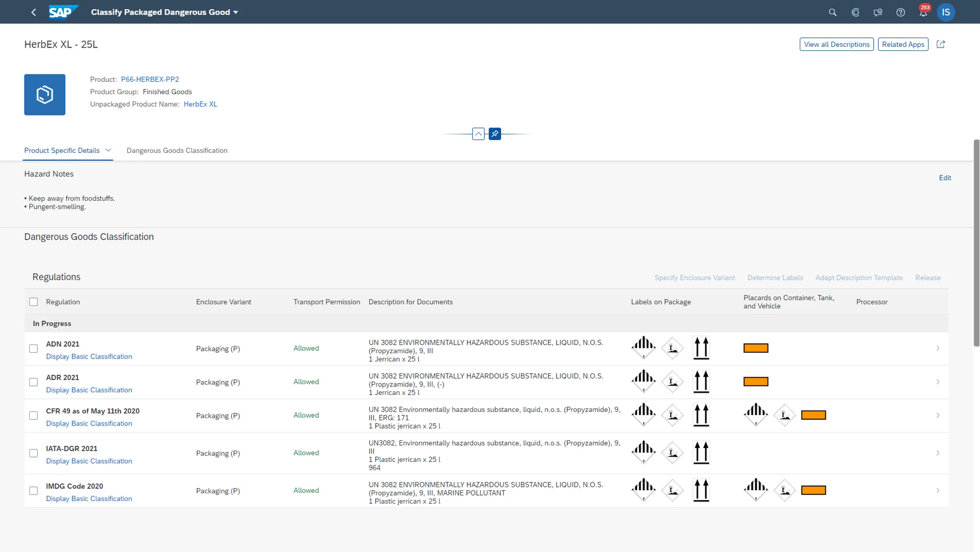Toggle the select-all Regulation checkbox
980x552 pixels.
pos(33,302)
